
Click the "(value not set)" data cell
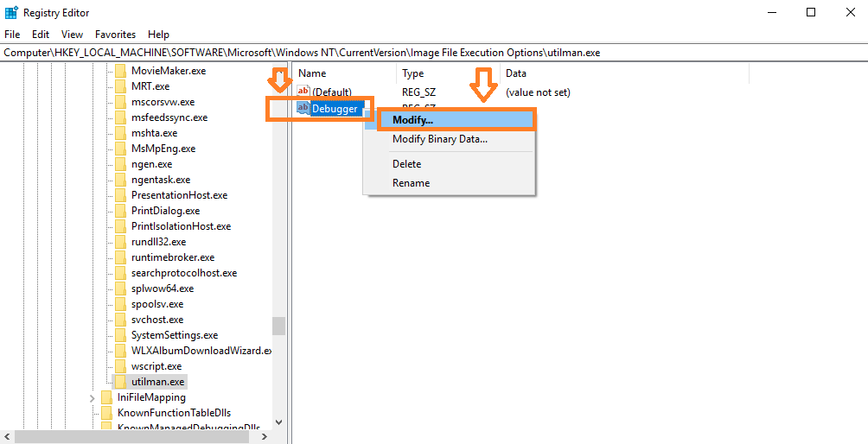coord(538,92)
